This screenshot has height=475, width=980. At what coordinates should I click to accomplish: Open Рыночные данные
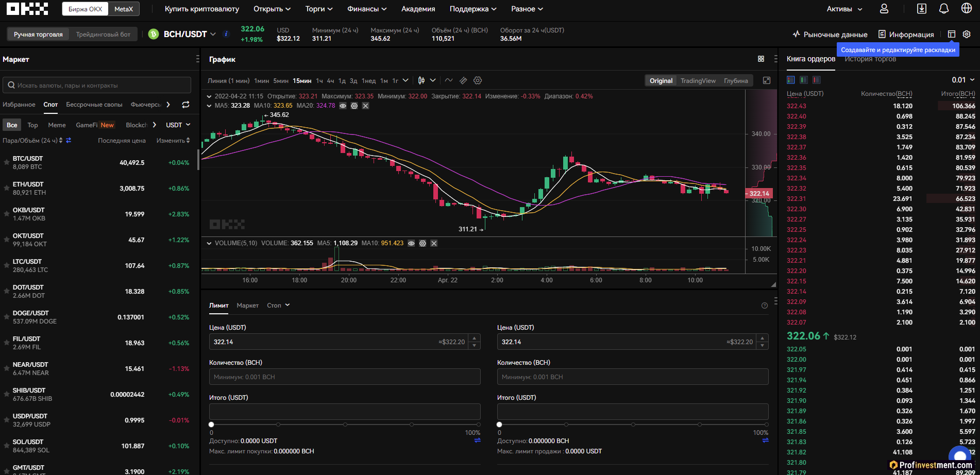click(830, 35)
